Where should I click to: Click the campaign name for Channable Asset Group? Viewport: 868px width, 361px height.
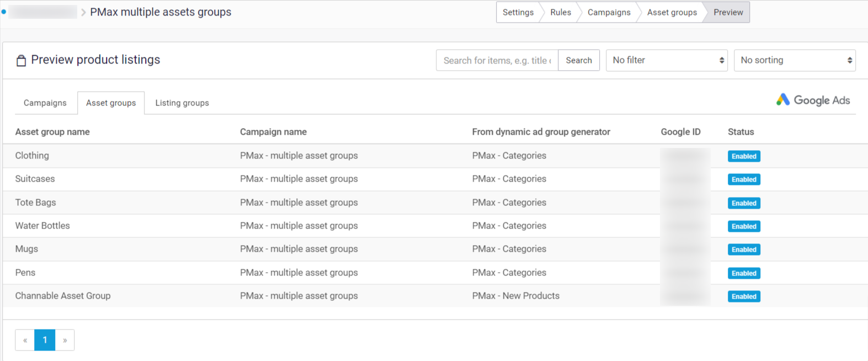coord(299,296)
